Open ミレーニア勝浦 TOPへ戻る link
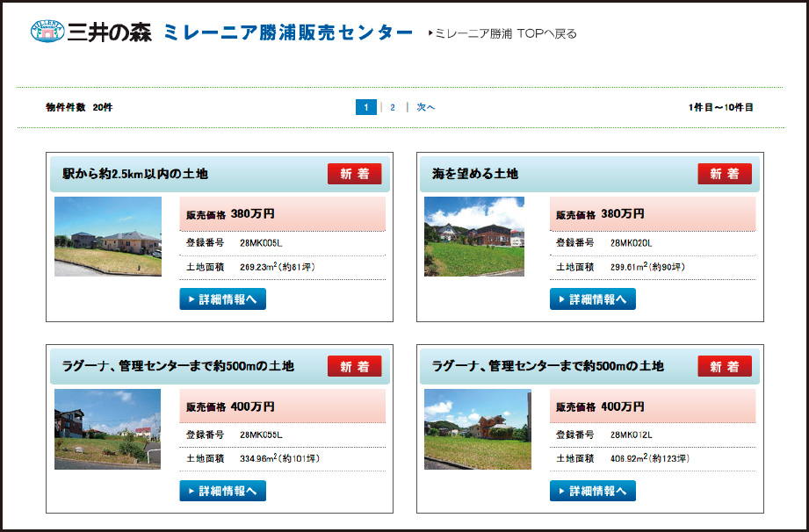Screen dimensions: 809x532 coord(502,33)
